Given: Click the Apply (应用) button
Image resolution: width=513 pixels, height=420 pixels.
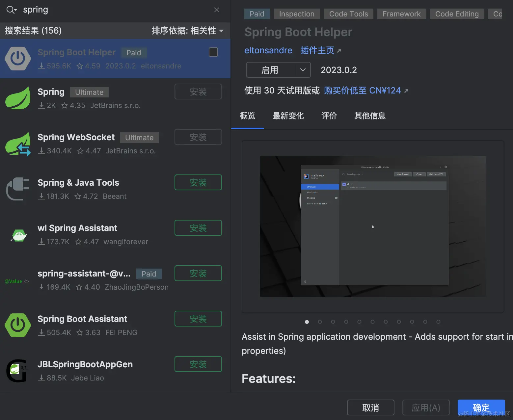Looking at the screenshot, I should point(426,407).
